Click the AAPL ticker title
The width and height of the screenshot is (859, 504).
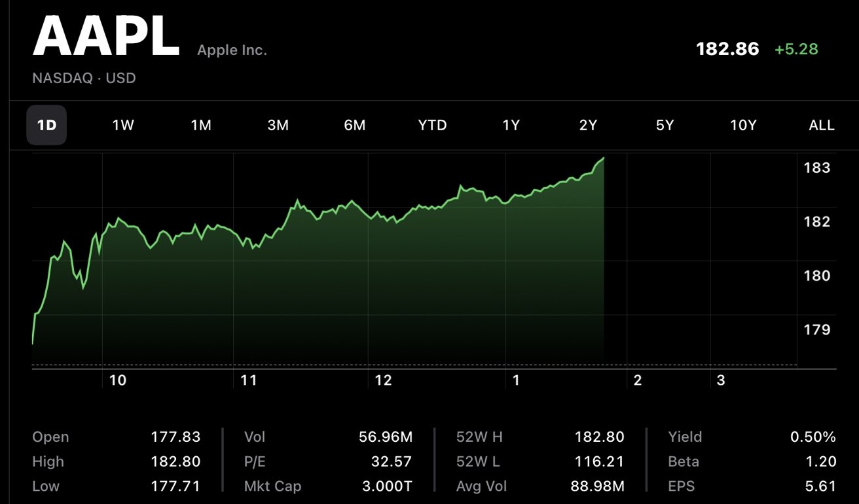click(x=106, y=37)
